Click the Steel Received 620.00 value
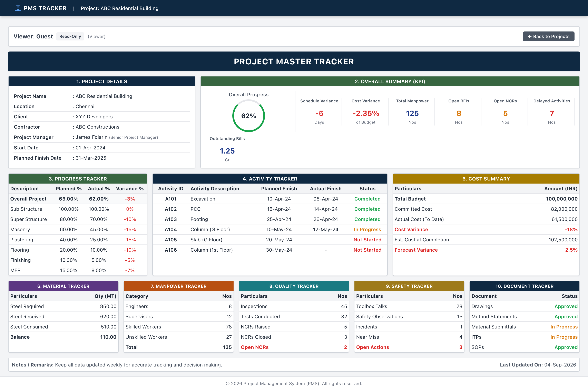The height and width of the screenshot is (390, 588). 108,316
